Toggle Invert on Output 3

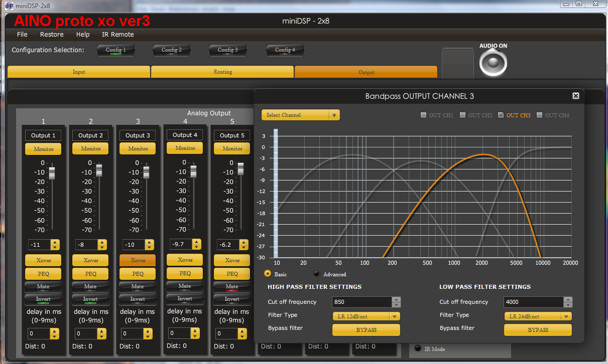tap(138, 299)
